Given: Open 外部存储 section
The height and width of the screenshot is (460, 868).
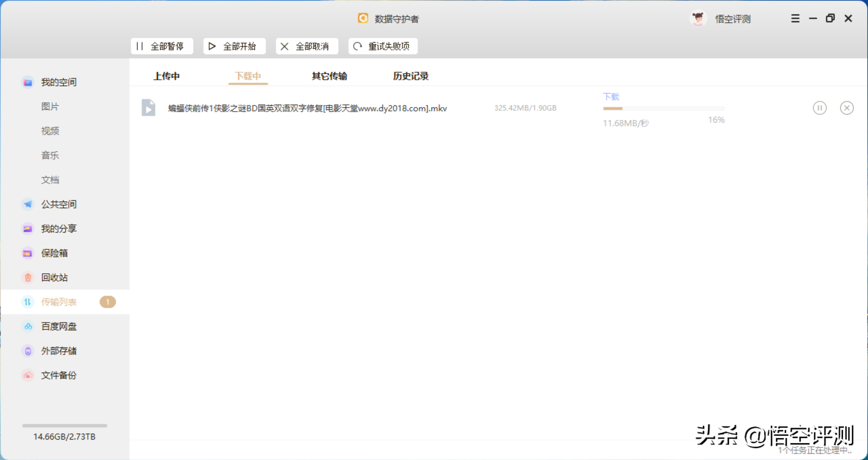Looking at the screenshot, I should 59,351.
